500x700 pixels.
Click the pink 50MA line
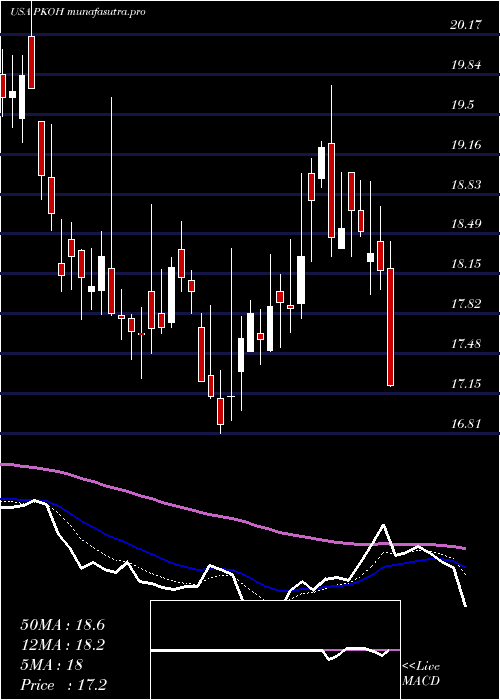pos(232,518)
